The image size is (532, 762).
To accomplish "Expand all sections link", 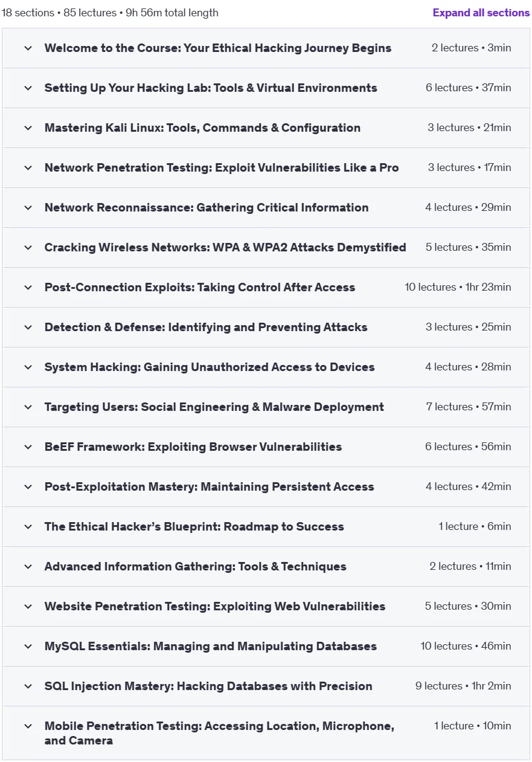I will click(x=481, y=13).
